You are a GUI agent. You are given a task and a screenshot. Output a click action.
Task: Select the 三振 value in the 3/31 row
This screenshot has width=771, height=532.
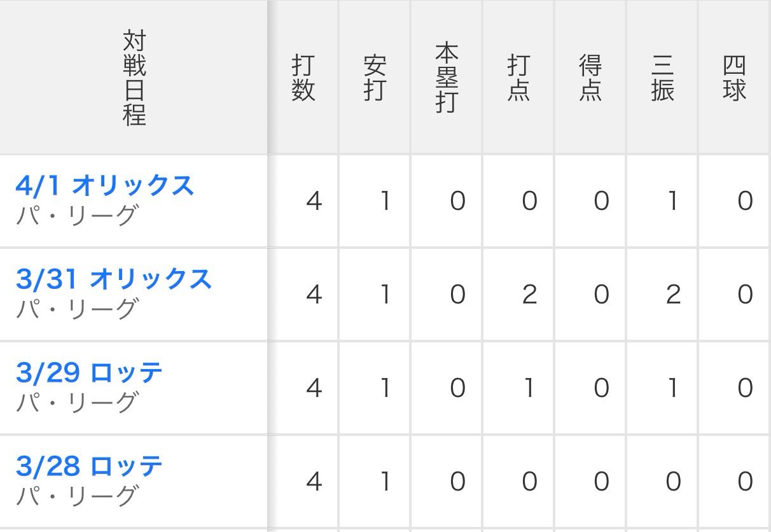click(673, 295)
